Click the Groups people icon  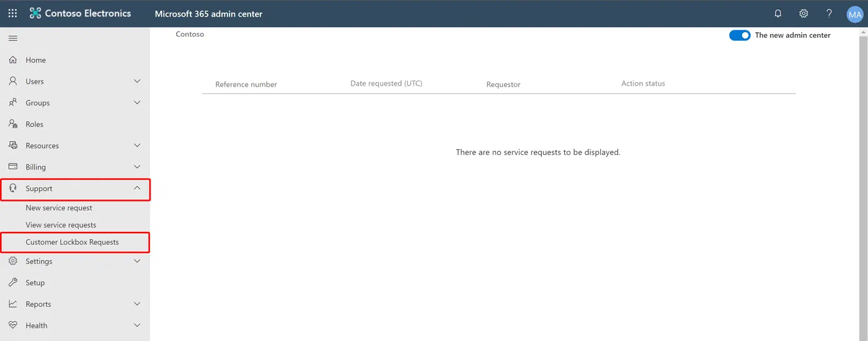click(13, 103)
